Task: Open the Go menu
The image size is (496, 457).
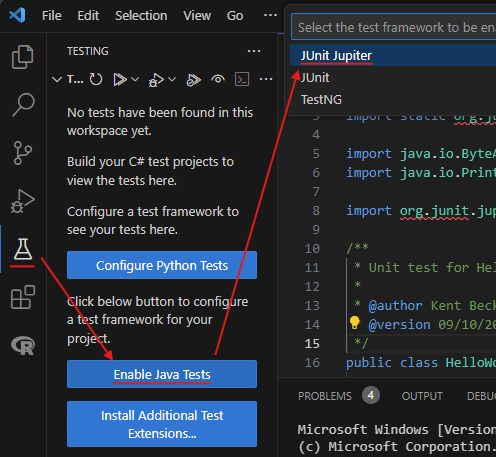Action: 235,16
